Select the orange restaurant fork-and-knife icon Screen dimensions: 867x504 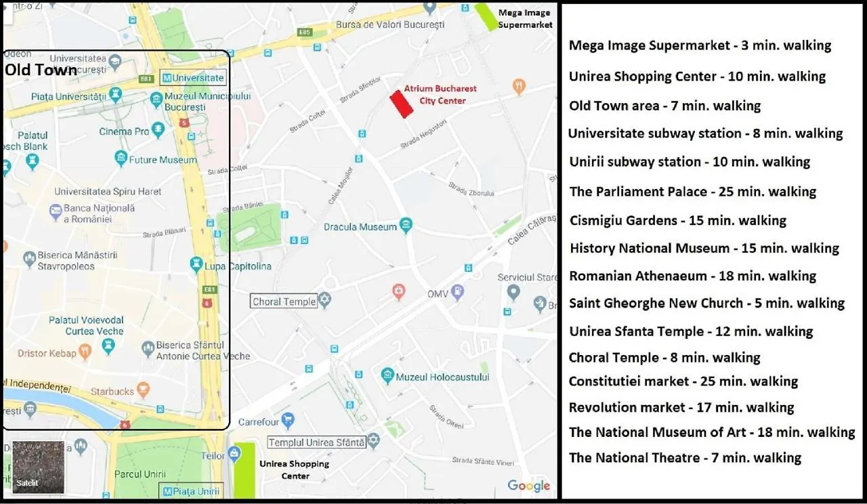point(519,85)
